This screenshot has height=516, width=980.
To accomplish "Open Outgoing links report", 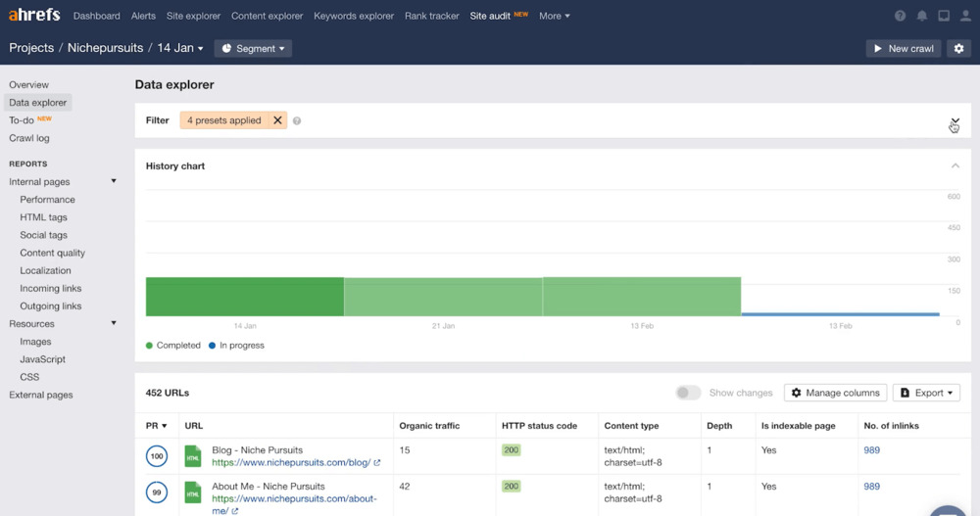I will (x=51, y=306).
